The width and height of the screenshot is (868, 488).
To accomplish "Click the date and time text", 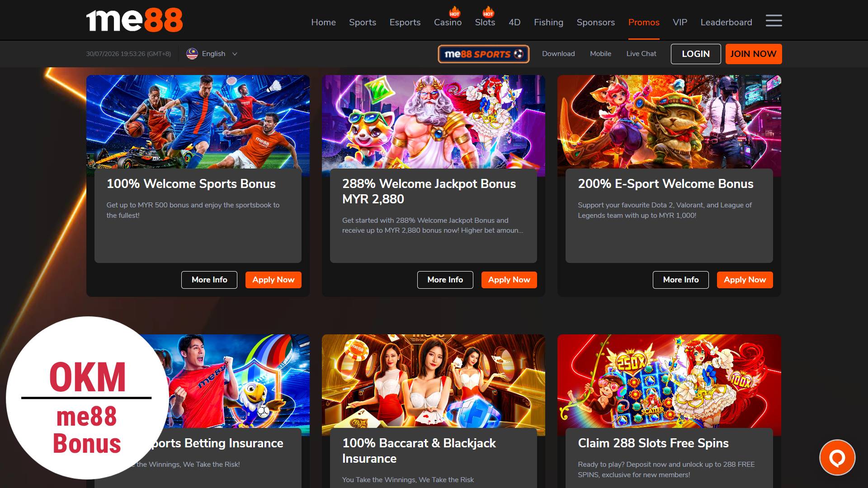I will [128, 54].
